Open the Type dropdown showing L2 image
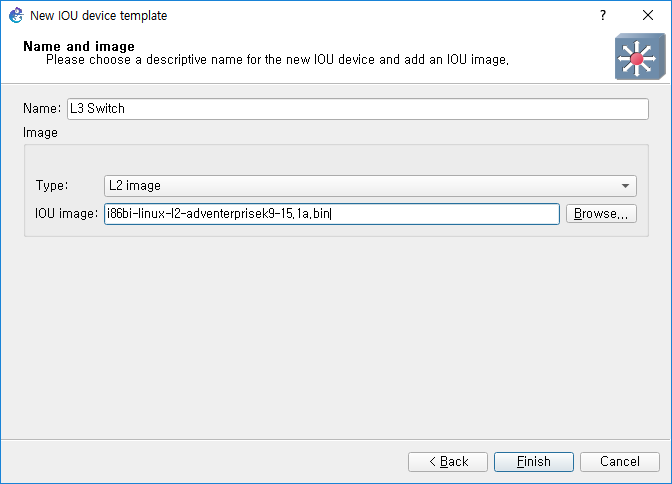This screenshot has width=672, height=484. click(370, 186)
